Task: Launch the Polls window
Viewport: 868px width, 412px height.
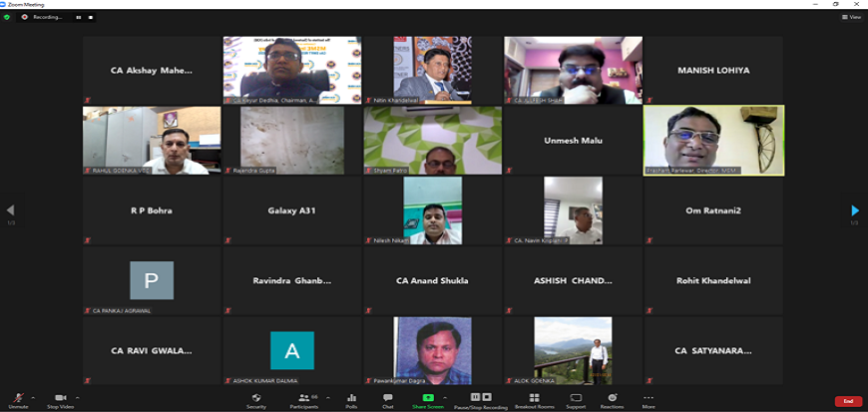Action: (x=351, y=399)
